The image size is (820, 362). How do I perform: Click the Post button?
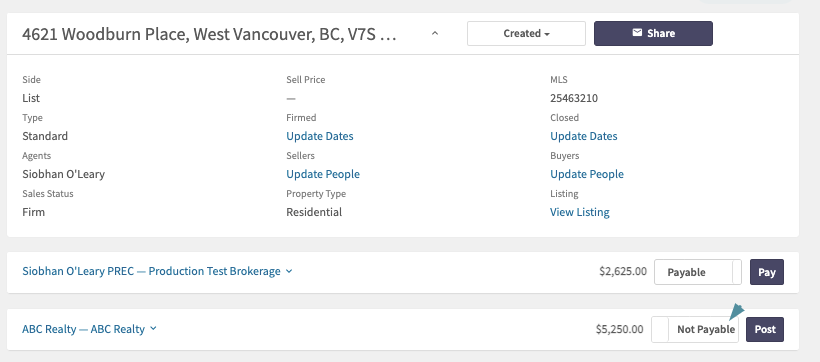tap(765, 330)
